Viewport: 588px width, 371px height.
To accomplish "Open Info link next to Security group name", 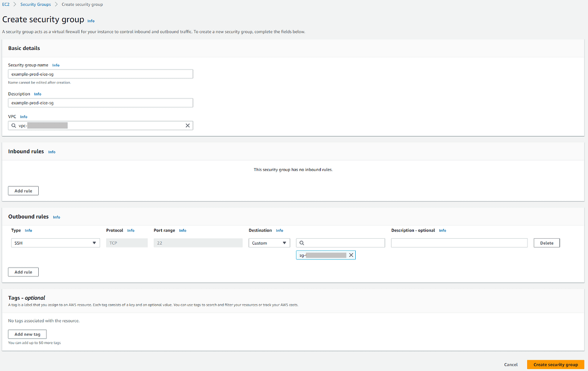I will click(x=56, y=65).
